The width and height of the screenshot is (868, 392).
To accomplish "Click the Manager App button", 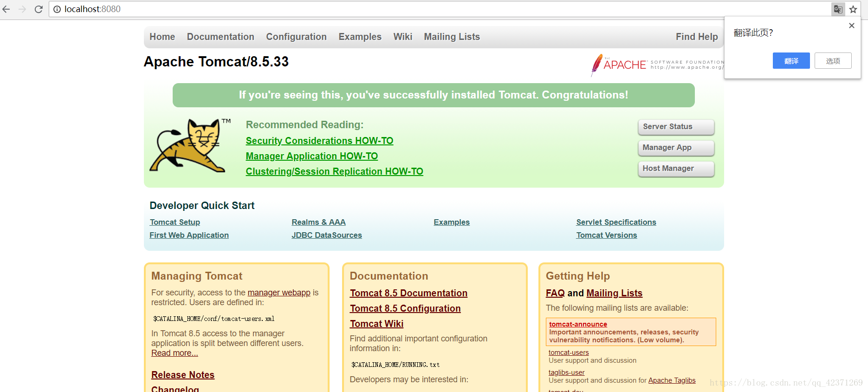I will click(676, 148).
